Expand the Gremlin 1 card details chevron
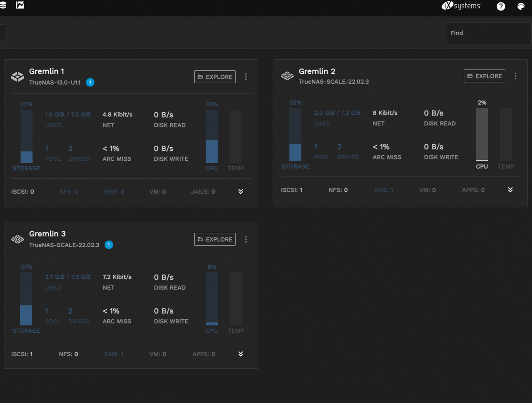 (x=241, y=191)
